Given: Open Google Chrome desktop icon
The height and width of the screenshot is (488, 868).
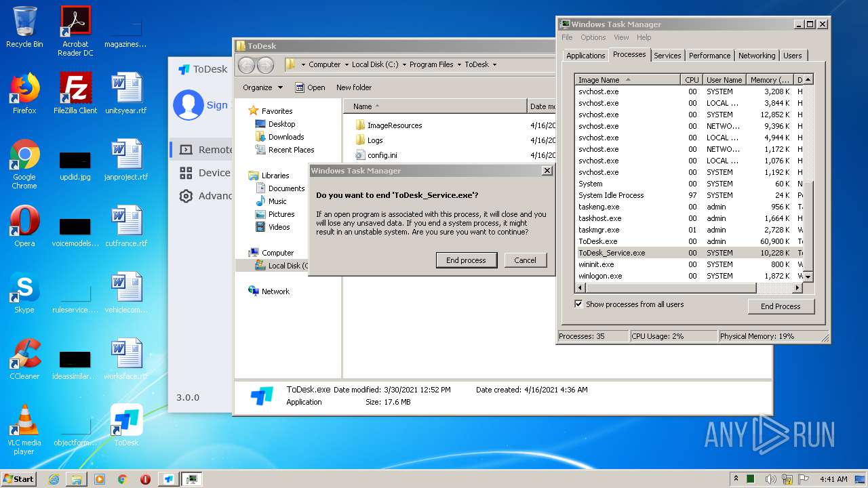Looking at the screenshot, I should 24,164.
